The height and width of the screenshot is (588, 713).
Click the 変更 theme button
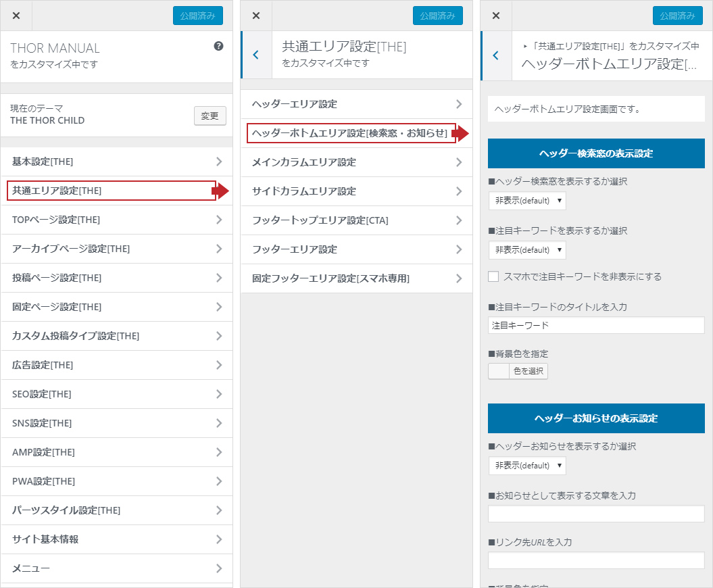[x=210, y=116]
